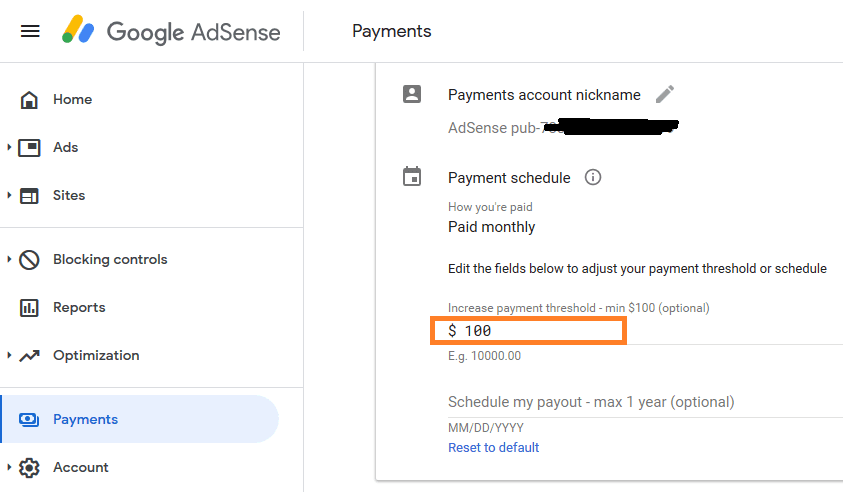Show Payment schedule info tooltip icon
This screenshot has height=492, width=843.
[592, 177]
